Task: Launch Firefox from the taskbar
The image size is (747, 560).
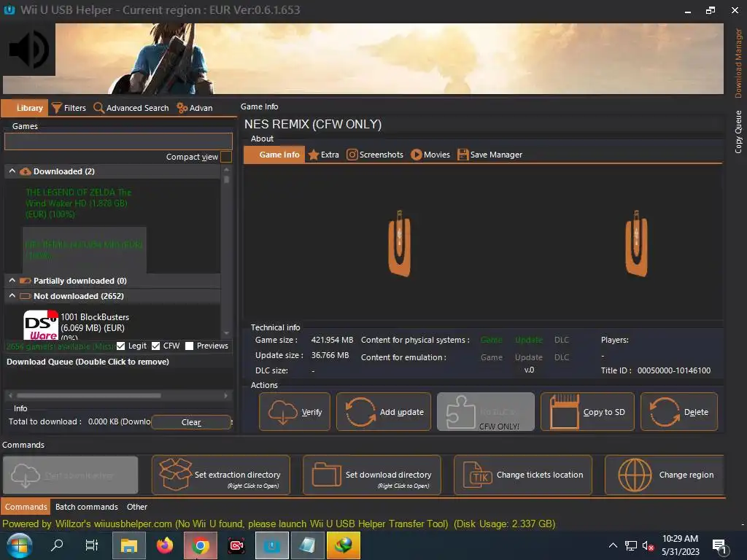Action: 165,545
